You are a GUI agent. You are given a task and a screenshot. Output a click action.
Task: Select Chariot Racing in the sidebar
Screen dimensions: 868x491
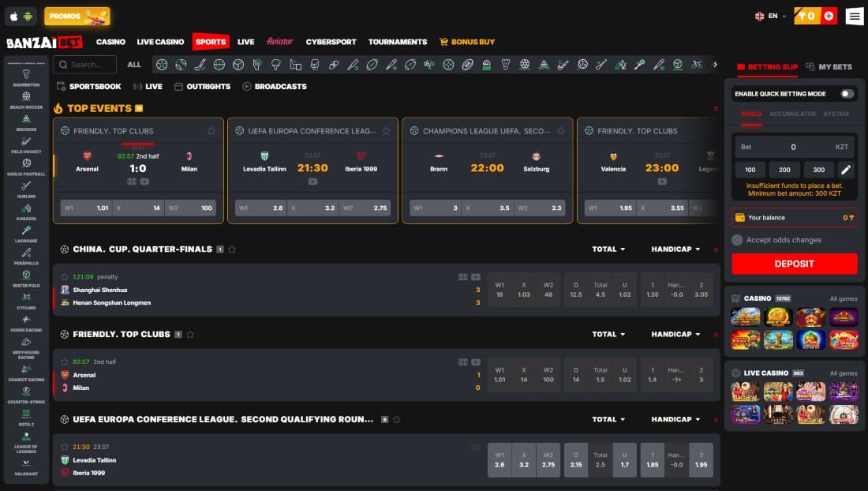[x=26, y=373]
